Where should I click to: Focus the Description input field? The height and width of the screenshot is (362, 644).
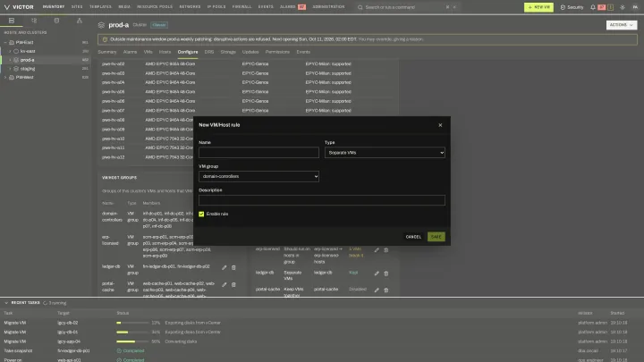322,200
